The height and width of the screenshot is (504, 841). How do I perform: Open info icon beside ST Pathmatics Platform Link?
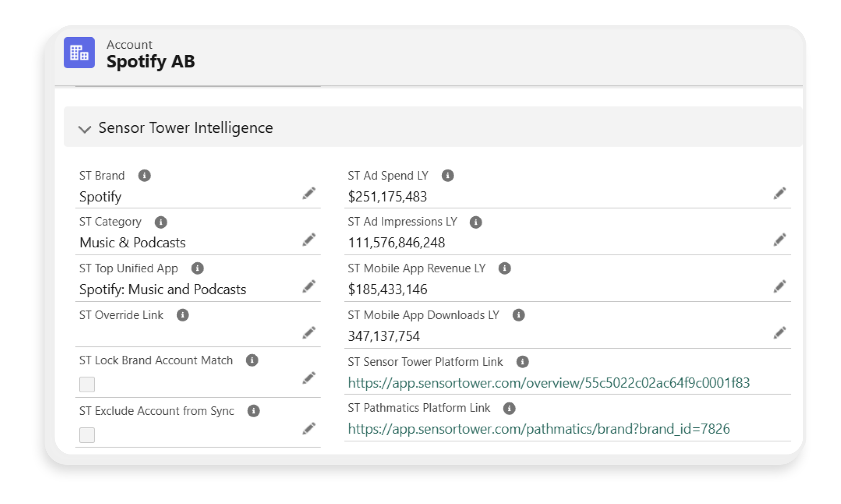tap(509, 408)
